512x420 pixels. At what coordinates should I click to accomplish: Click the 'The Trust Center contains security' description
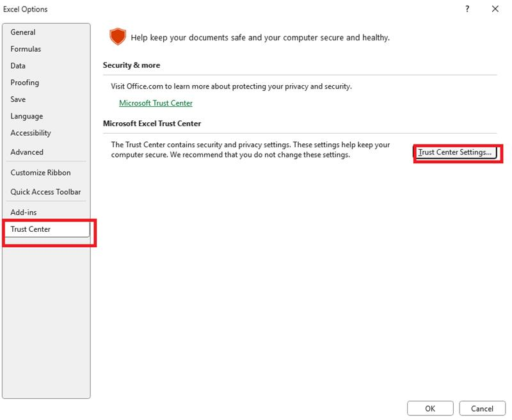coord(250,150)
